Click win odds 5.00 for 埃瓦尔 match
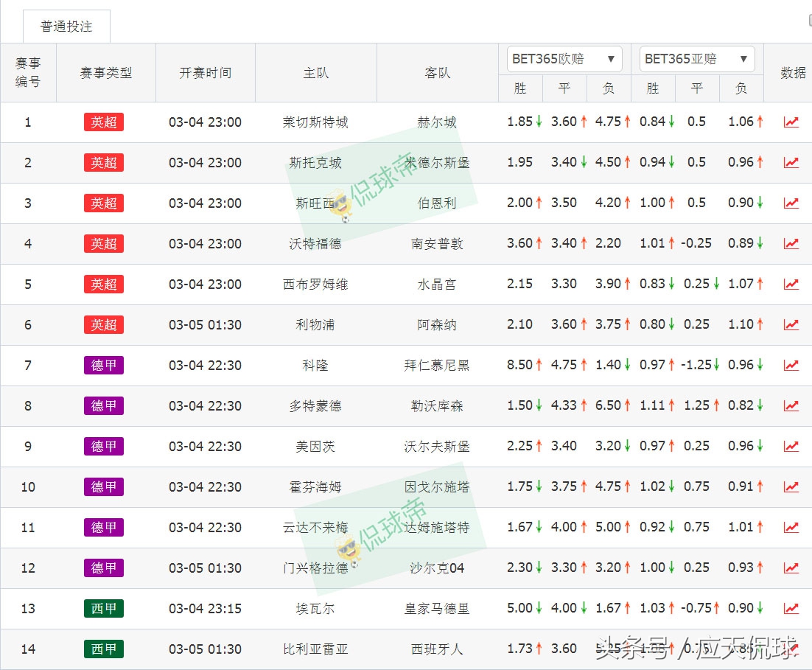Screen dimensions: 812x670 tap(520, 607)
